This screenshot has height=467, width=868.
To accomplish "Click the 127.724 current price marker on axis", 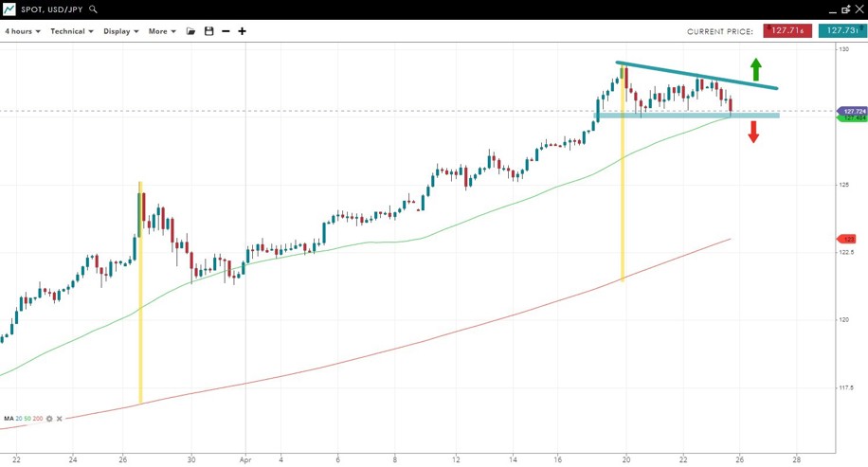I will click(x=853, y=111).
